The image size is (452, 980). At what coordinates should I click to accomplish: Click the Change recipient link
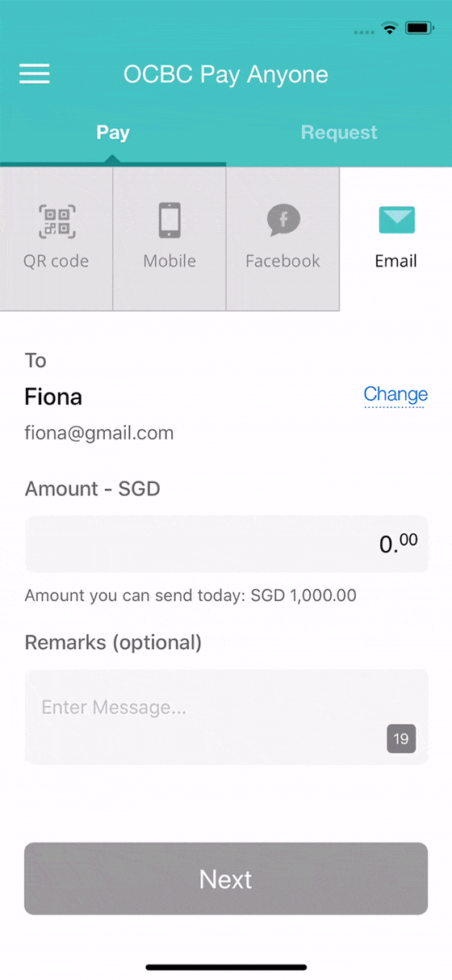pyautogui.click(x=395, y=394)
